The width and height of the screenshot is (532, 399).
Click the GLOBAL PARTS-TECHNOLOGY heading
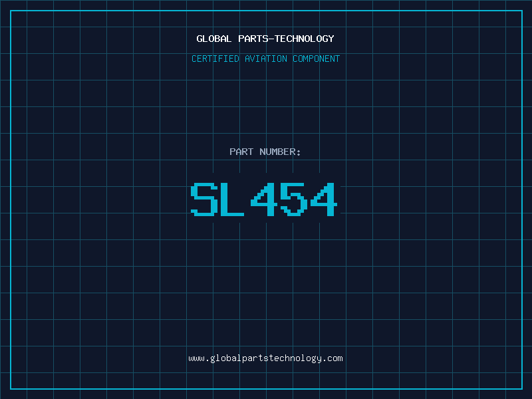click(265, 39)
